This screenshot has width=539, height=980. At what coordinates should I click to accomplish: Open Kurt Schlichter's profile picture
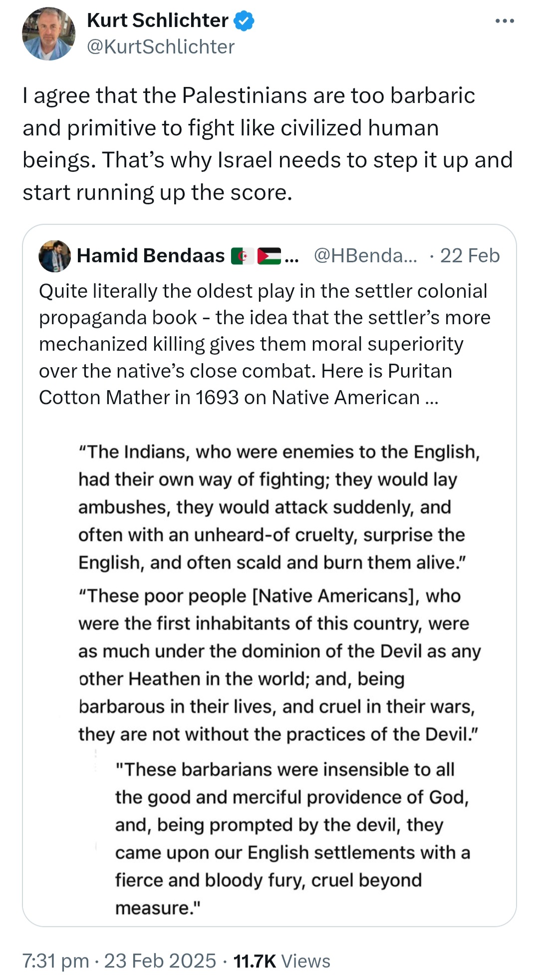pyautogui.click(x=48, y=34)
